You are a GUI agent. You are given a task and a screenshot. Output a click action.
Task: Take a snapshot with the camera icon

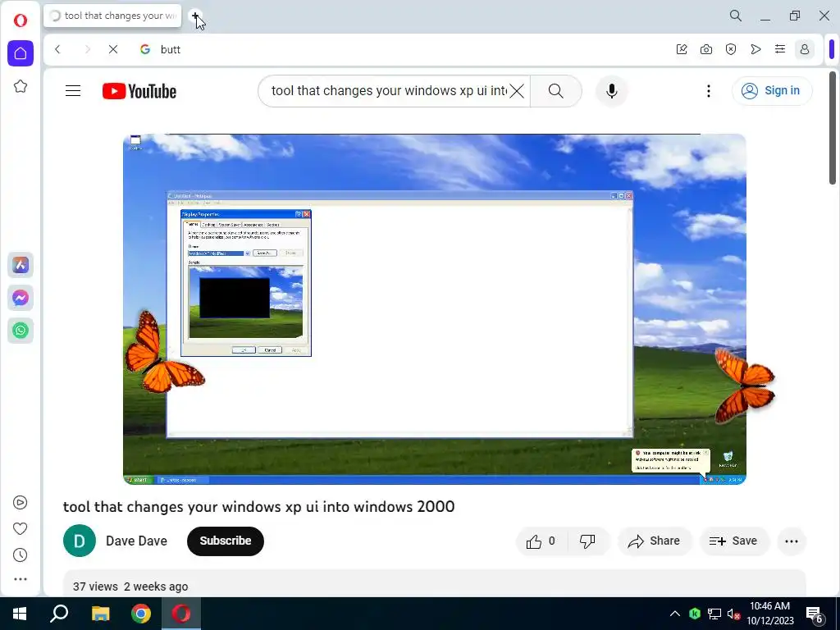[706, 49]
